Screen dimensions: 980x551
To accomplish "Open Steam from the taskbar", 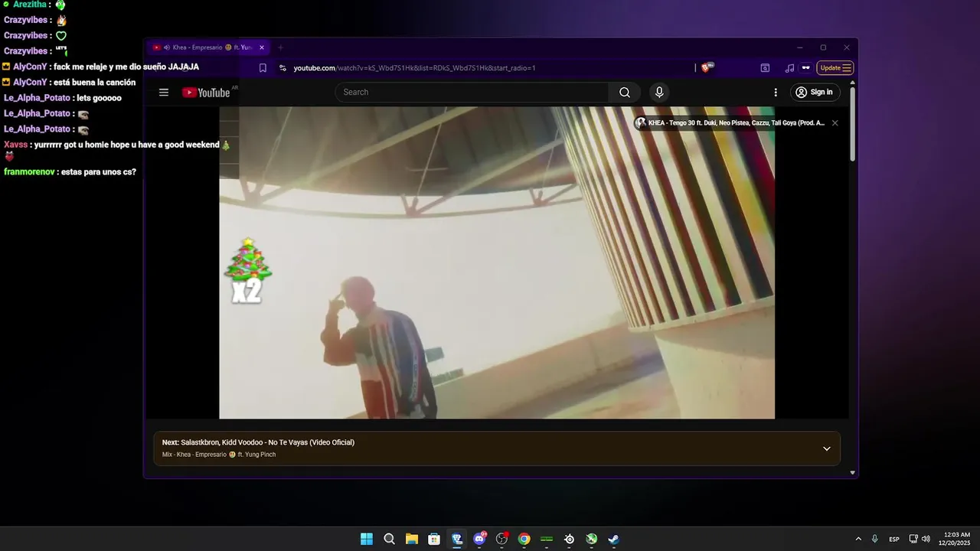I will coord(613,539).
